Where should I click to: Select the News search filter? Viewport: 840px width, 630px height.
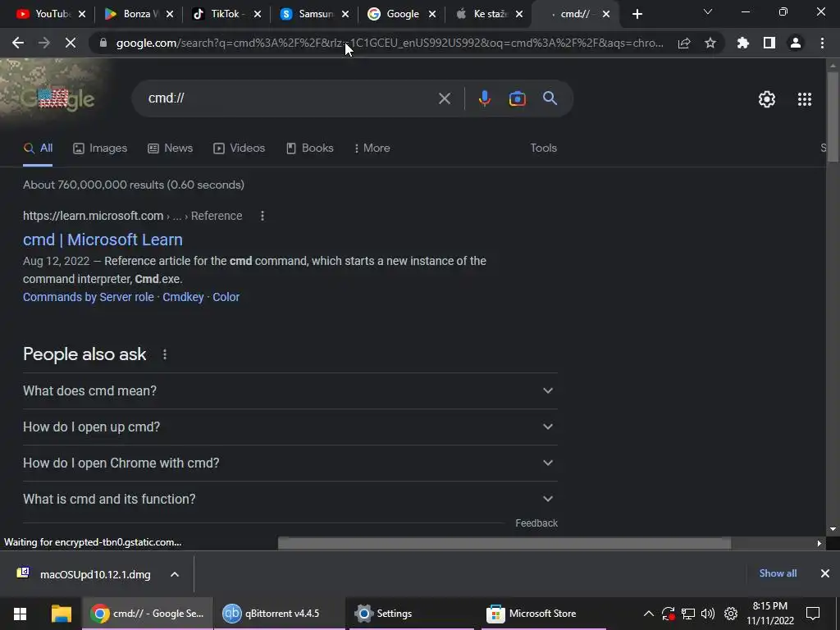tap(171, 148)
